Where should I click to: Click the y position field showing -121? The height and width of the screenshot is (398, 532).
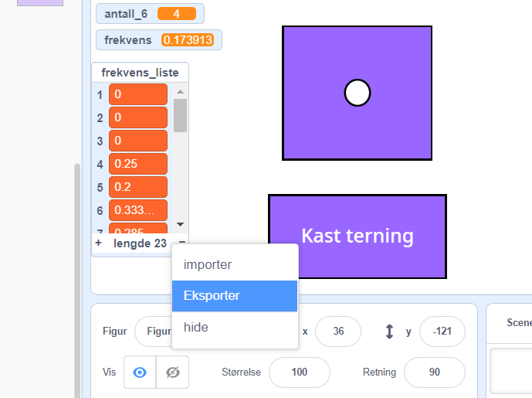[x=442, y=331]
